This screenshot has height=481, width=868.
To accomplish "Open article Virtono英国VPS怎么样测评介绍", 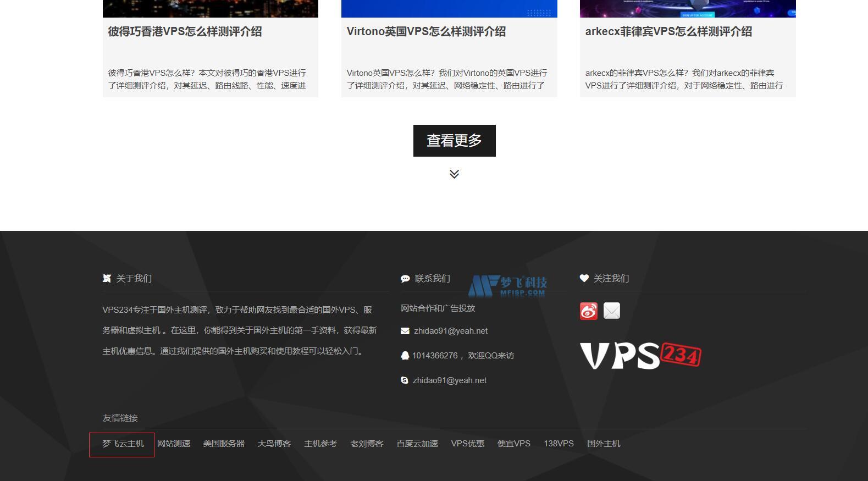I will [426, 32].
